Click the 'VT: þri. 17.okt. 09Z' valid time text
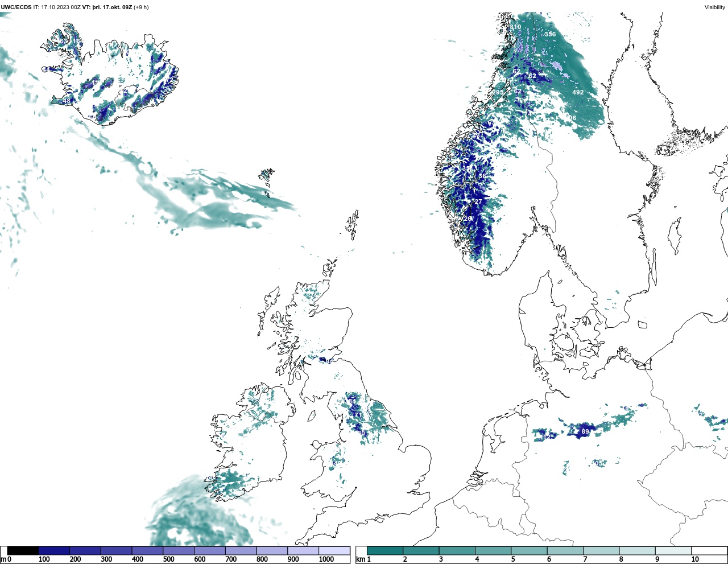The width and height of the screenshot is (728, 564). point(107,7)
